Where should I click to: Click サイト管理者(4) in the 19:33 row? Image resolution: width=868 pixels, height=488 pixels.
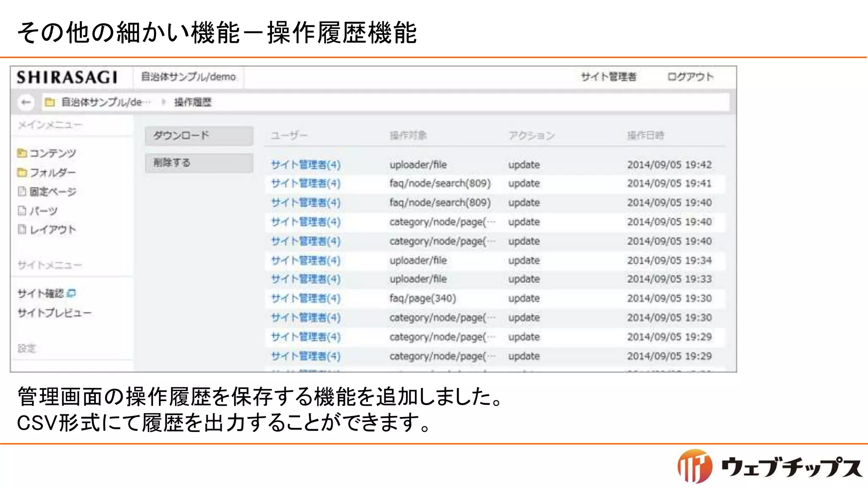(x=306, y=279)
